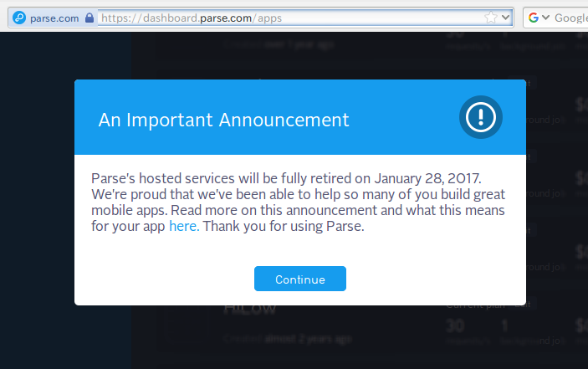The image size is (588, 369).
Task: Expand the address bar history dropdown arrow
Action: point(505,18)
